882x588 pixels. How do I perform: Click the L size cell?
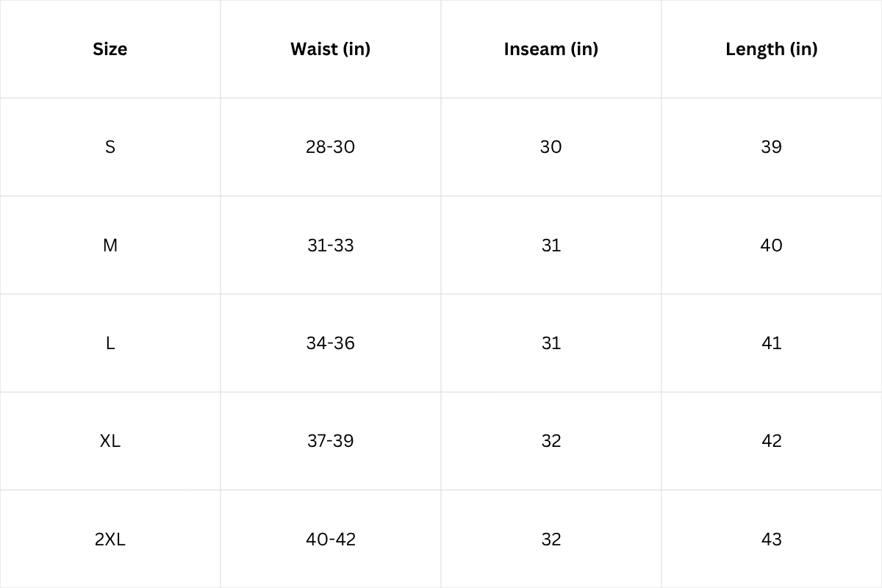click(x=110, y=343)
